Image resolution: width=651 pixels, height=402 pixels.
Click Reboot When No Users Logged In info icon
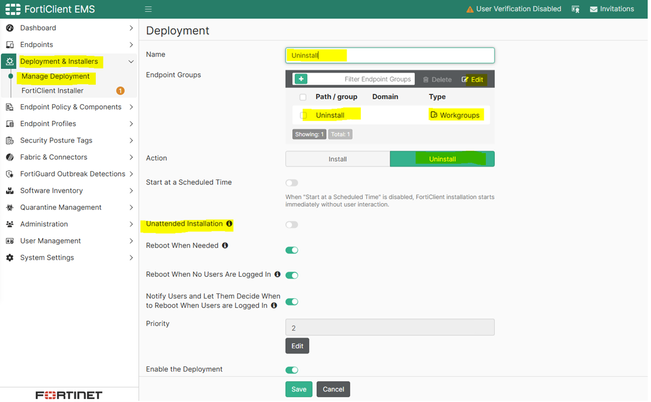(277, 274)
